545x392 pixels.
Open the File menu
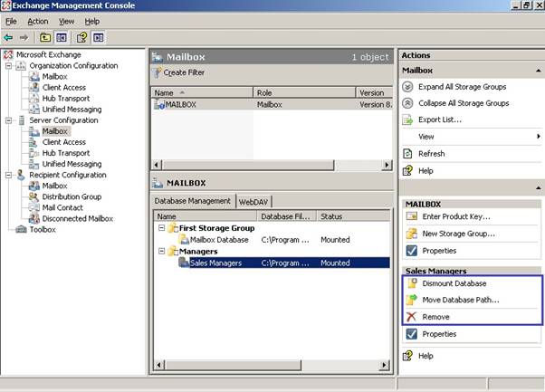point(11,21)
